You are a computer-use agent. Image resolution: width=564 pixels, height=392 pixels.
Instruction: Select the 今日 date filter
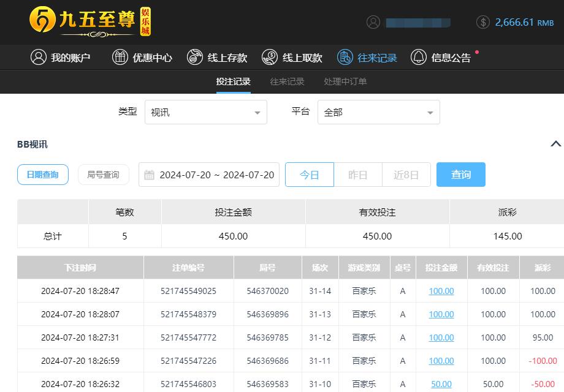point(309,175)
